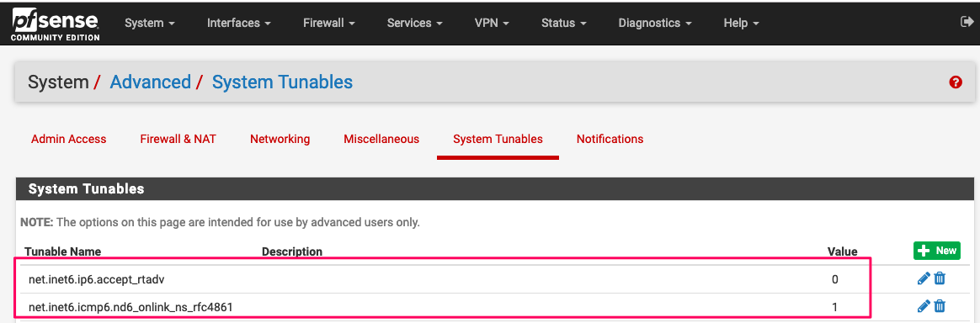
Task: Switch to the Admin Access tab
Action: pyautogui.click(x=69, y=139)
